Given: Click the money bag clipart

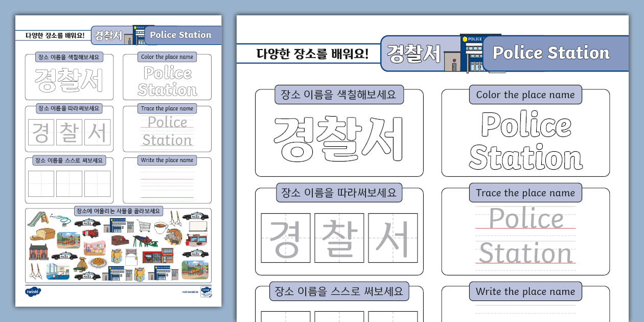Looking at the screenshot, I should pyautogui.click(x=82, y=262).
